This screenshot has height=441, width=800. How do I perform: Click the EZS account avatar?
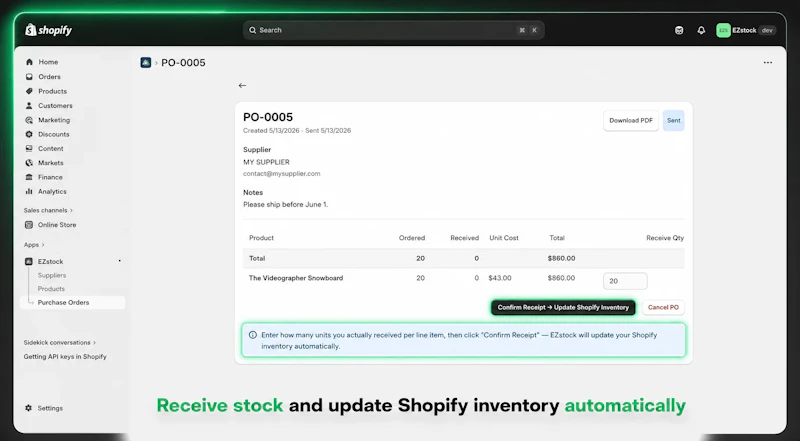tap(723, 30)
